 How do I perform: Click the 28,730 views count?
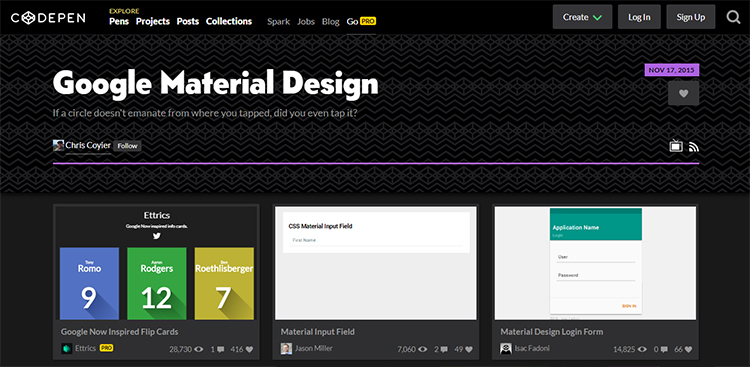[180, 350]
